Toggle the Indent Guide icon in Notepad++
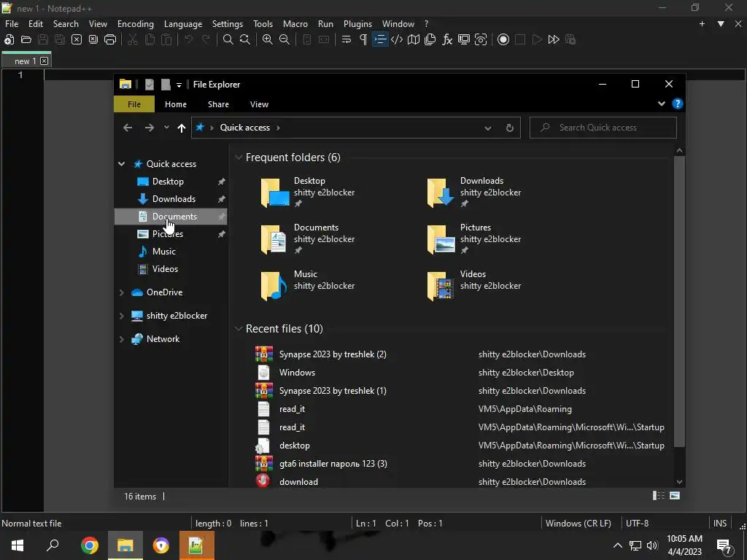 [x=380, y=39]
